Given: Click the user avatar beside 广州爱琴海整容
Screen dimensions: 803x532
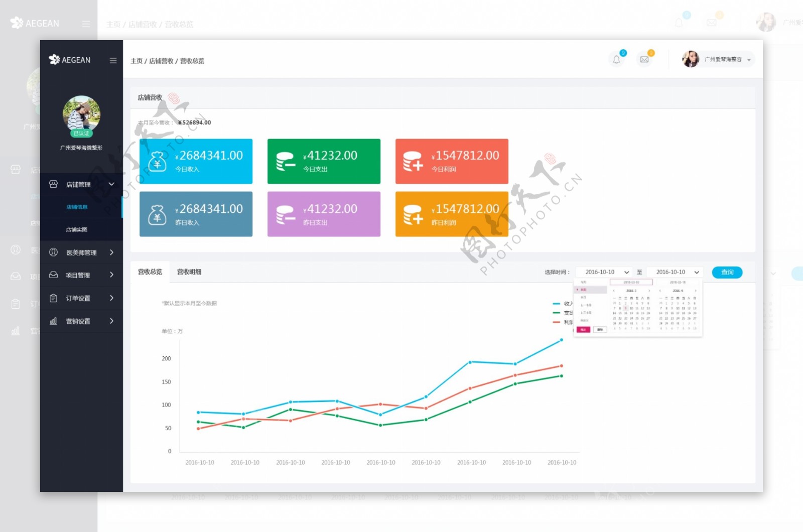Looking at the screenshot, I should [x=691, y=59].
